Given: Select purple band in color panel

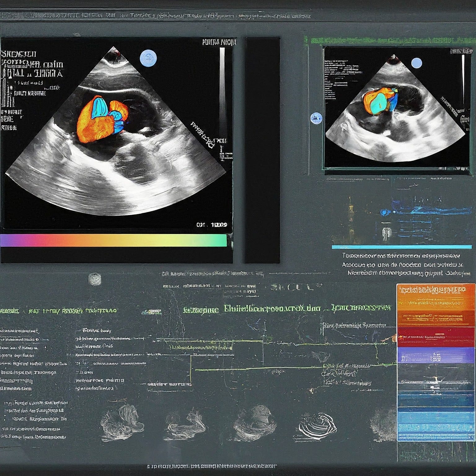Looking at the screenshot, I should [435, 355].
